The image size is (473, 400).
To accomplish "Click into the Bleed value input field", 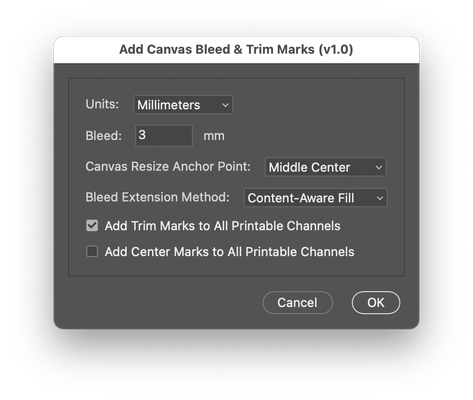I will coord(164,136).
